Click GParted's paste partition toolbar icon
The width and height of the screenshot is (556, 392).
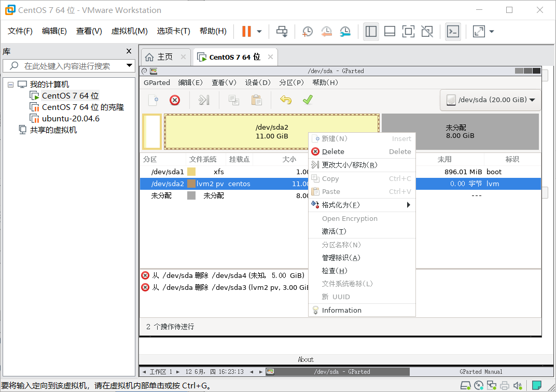tap(256, 100)
